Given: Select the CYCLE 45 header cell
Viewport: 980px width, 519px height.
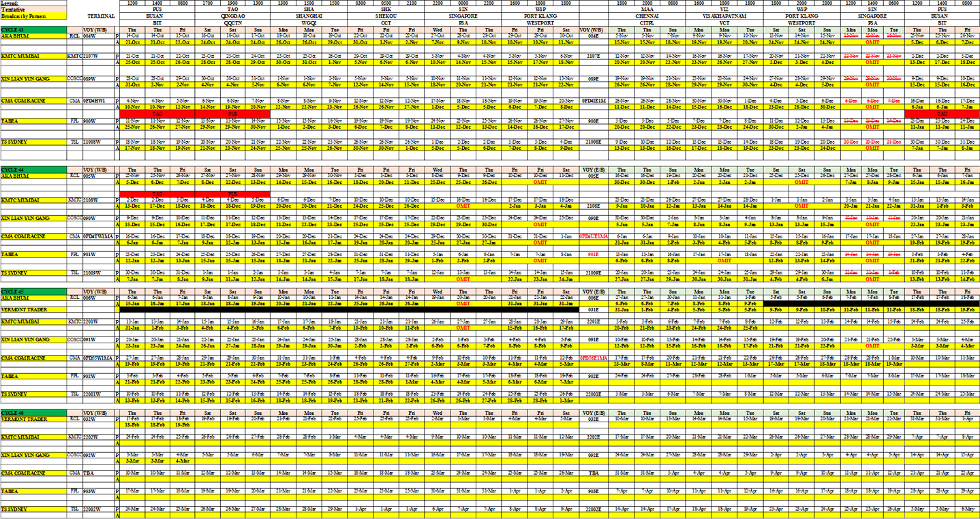Looking at the screenshot, I should point(33,292).
